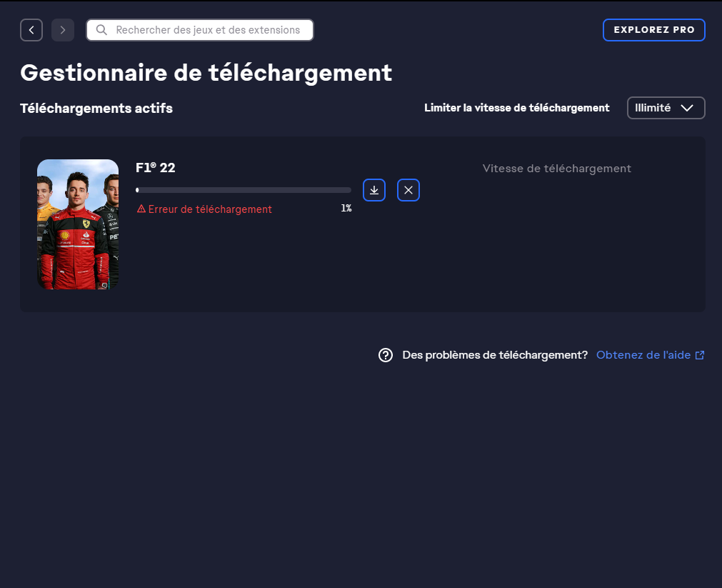Go forward with the right arrow button
722x588 pixels.
[x=63, y=30]
